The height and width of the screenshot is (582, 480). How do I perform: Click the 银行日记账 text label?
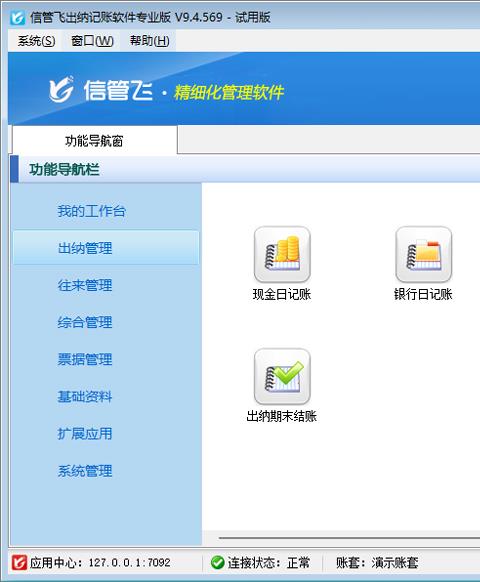423,294
